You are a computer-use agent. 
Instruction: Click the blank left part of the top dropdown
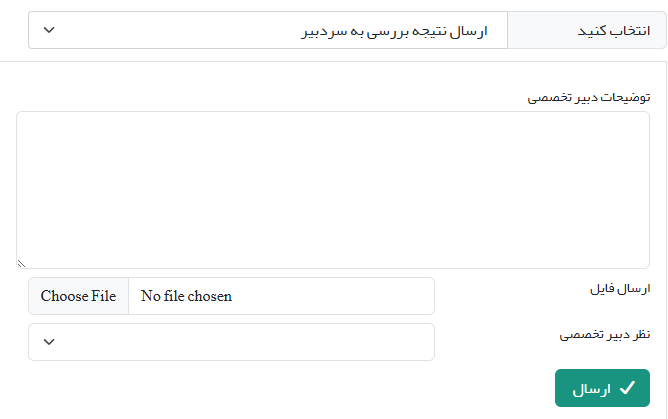coord(150,31)
